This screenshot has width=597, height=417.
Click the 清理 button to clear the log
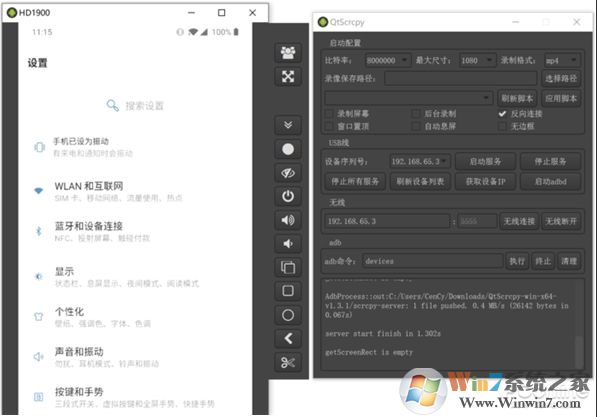point(569,261)
